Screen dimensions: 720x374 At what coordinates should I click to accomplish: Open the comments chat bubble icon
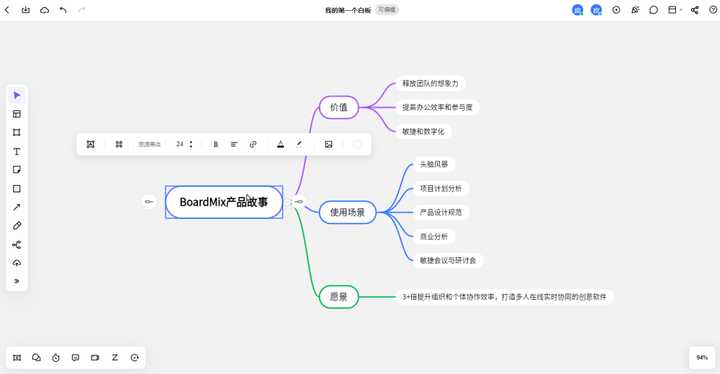coord(653,10)
